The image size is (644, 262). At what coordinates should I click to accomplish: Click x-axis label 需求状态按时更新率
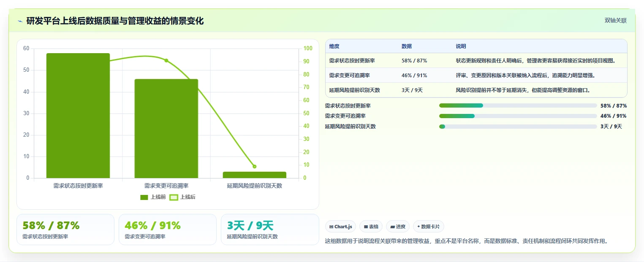pyautogui.click(x=78, y=186)
